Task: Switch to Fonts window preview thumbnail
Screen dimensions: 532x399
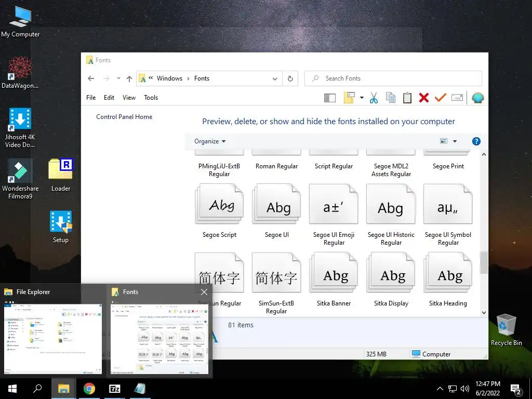Action: [159, 339]
